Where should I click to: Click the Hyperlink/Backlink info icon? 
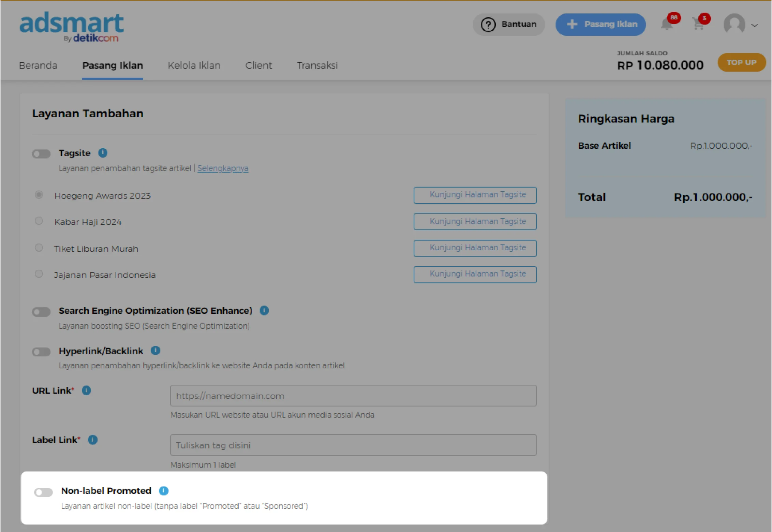[155, 351]
